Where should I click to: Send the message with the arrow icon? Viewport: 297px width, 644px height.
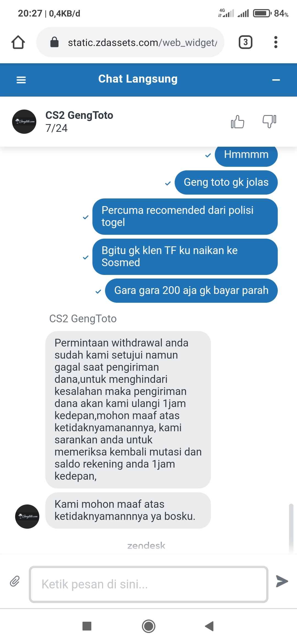pyautogui.click(x=282, y=581)
